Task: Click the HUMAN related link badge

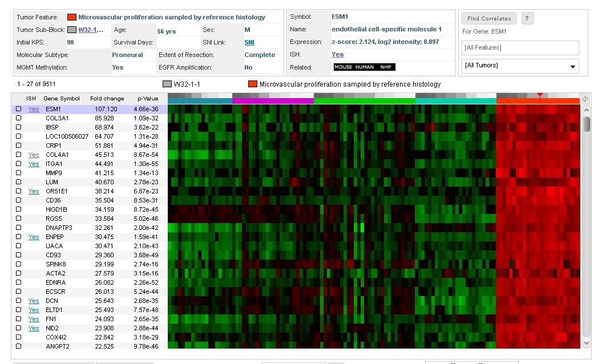Action: click(x=365, y=67)
